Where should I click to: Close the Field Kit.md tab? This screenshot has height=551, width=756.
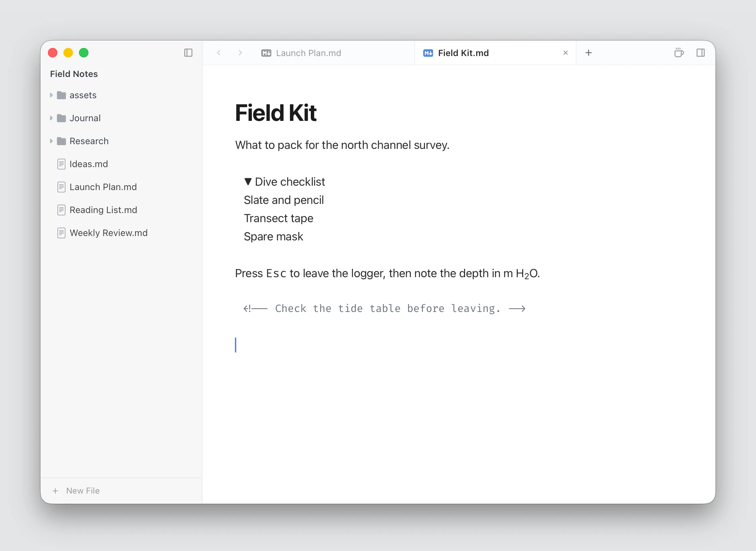[566, 53]
